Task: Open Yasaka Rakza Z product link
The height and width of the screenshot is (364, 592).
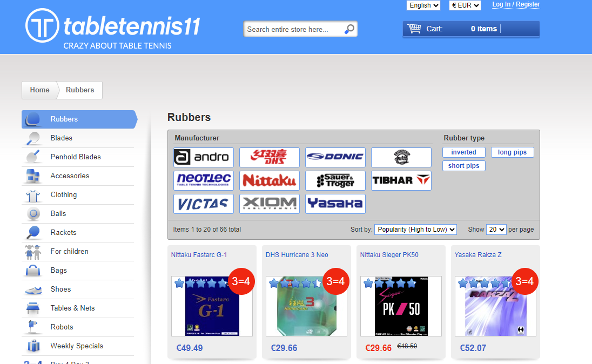Action: pyautogui.click(x=478, y=255)
